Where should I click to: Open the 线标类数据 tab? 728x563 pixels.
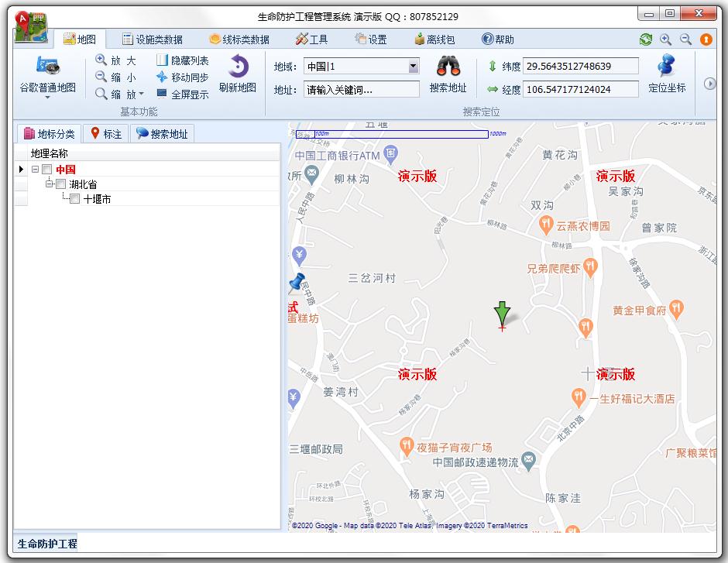pyautogui.click(x=239, y=39)
